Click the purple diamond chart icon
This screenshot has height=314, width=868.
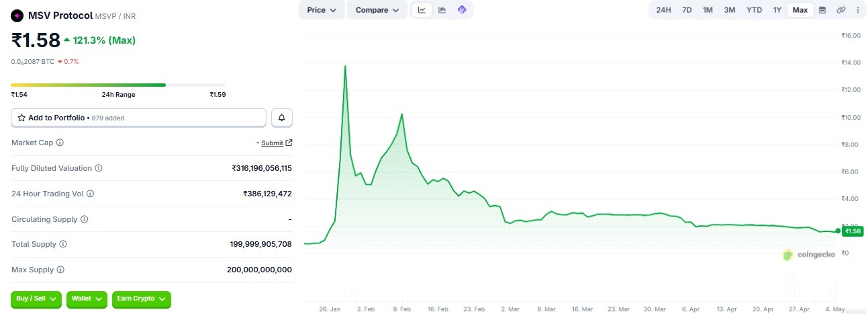click(x=461, y=10)
